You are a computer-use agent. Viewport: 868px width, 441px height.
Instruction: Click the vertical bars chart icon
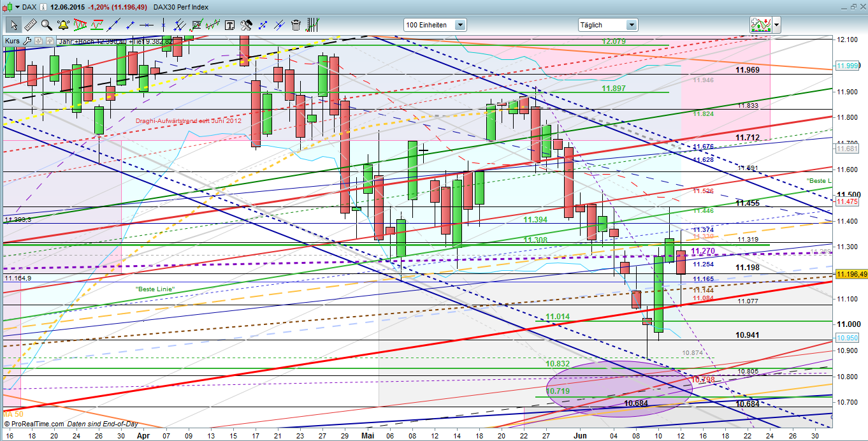[312, 25]
